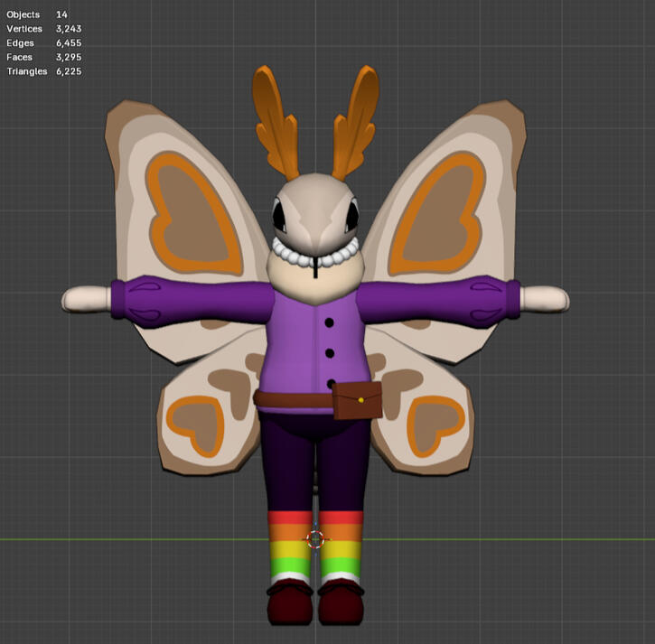Click the moth character's head
This screenshot has width=655, height=644.
(x=316, y=213)
